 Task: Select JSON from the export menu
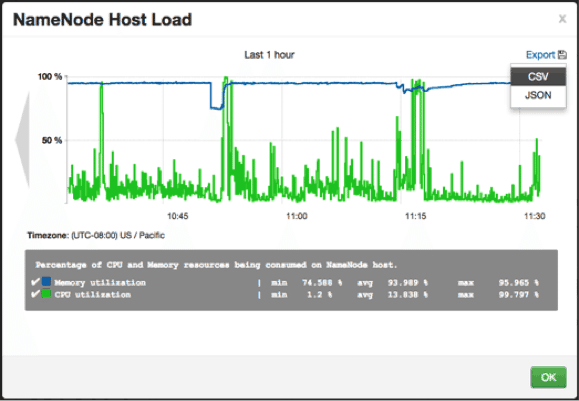pyautogui.click(x=538, y=95)
